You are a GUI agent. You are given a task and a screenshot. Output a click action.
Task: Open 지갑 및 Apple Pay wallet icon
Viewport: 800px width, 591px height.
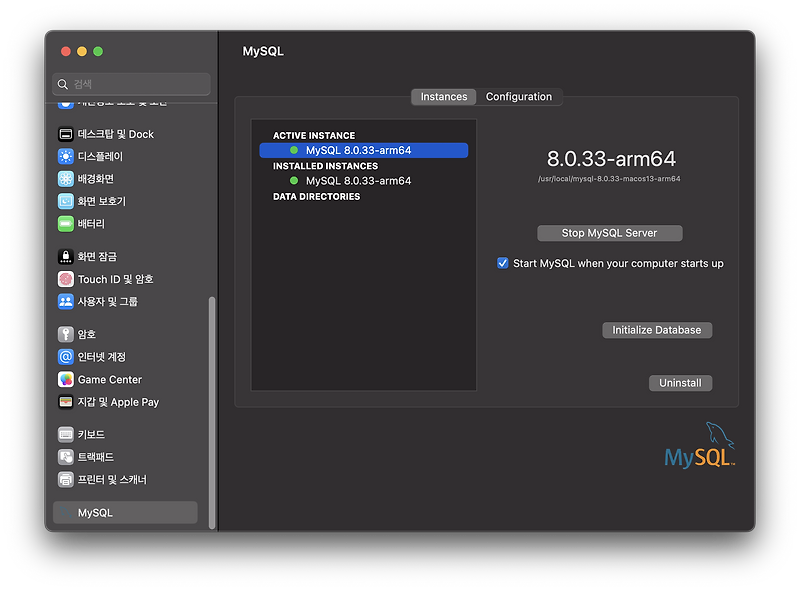tap(65, 402)
